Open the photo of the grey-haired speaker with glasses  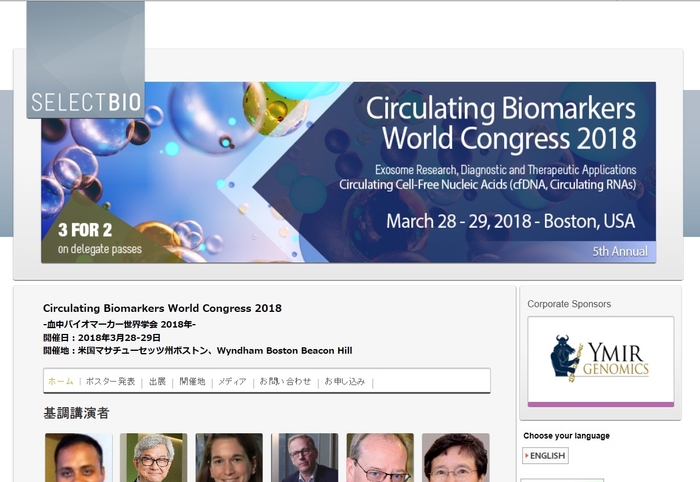[x=154, y=457]
